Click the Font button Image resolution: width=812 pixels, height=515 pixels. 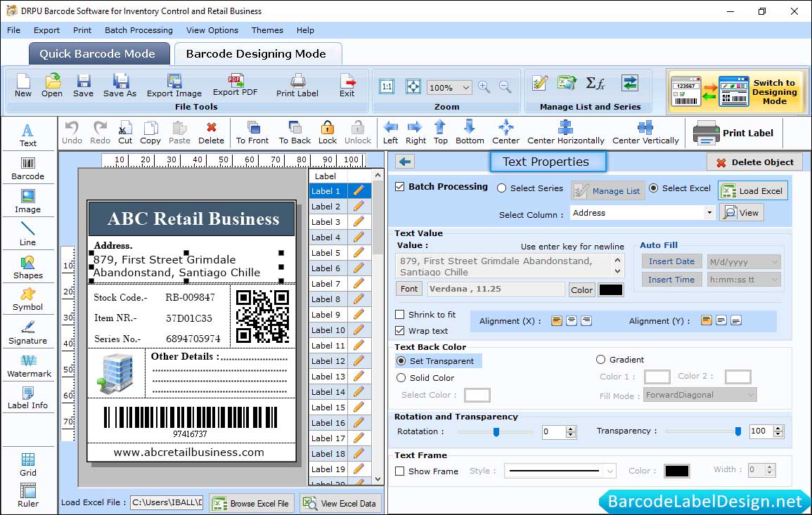coord(409,289)
